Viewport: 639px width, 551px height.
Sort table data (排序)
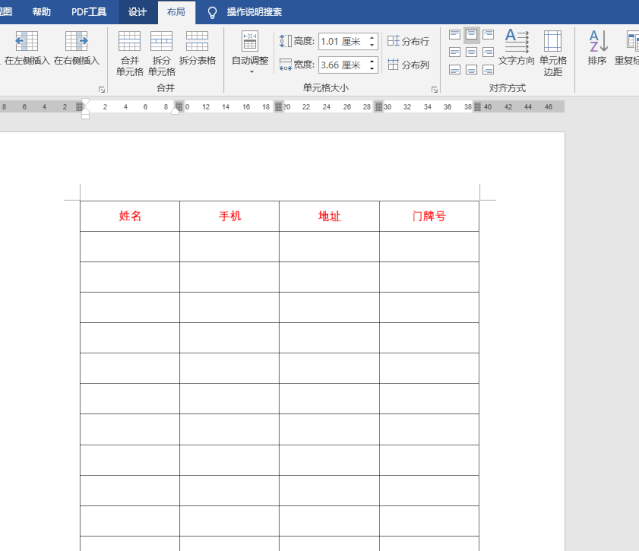(597, 47)
